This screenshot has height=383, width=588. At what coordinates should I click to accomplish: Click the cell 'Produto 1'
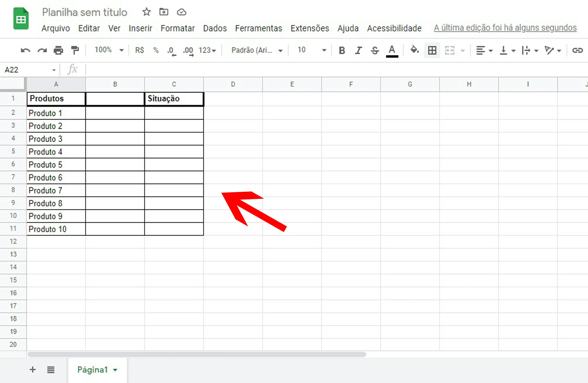pyautogui.click(x=56, y=113)
